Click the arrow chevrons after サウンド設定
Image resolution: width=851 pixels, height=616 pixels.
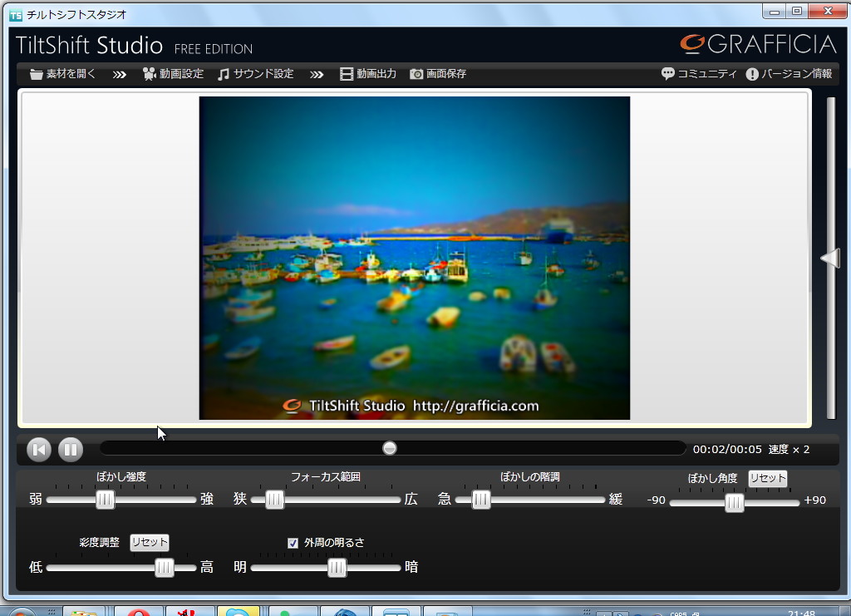click(317, 74)
